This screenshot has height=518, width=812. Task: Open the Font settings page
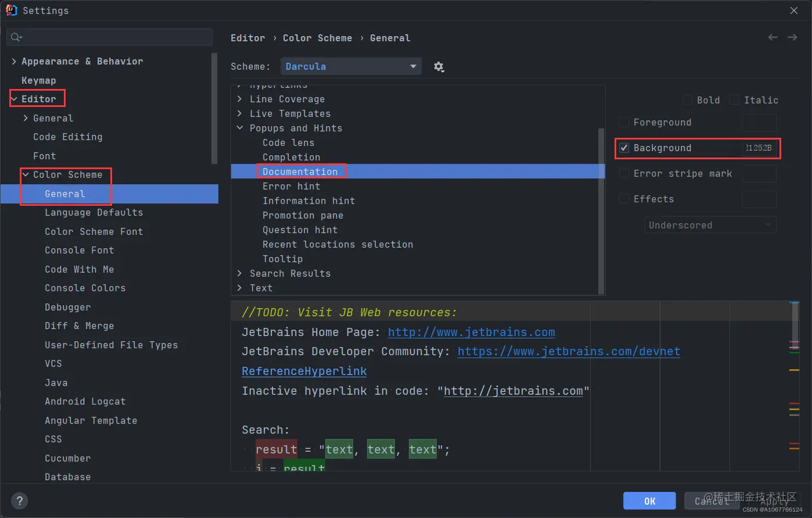(x=45, y=156)
